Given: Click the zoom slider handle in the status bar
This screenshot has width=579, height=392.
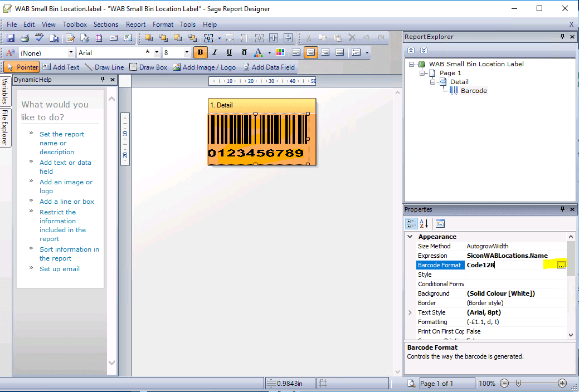Looking at the screenshot, I should pos(518,384).
